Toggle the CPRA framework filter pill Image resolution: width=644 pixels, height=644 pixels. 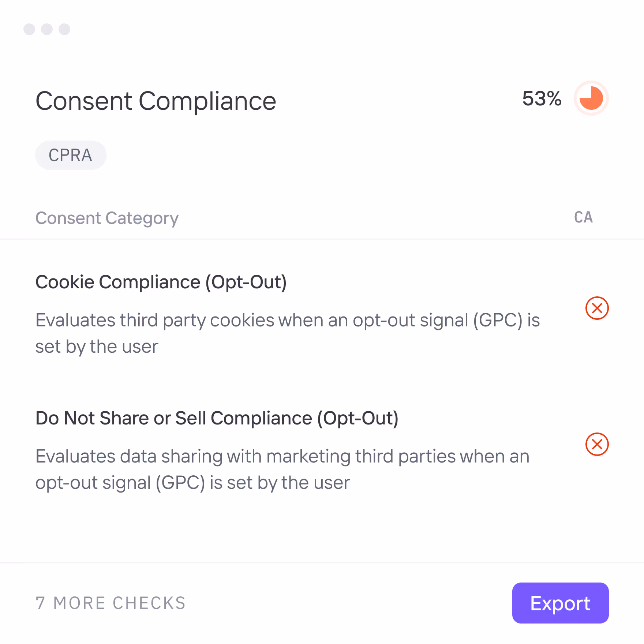(71, 155)
